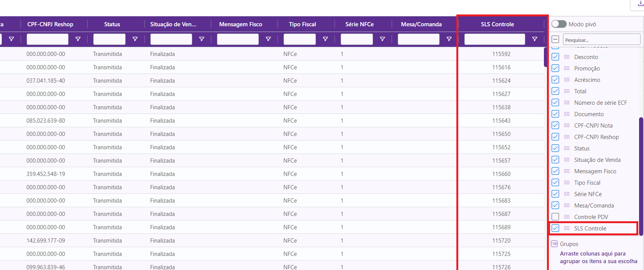Image resolution: width=644 pixels, height=270 pixels.
Task: Open the CPF-CNPJ Reshop column filter icon
Action: coord(78,39)
